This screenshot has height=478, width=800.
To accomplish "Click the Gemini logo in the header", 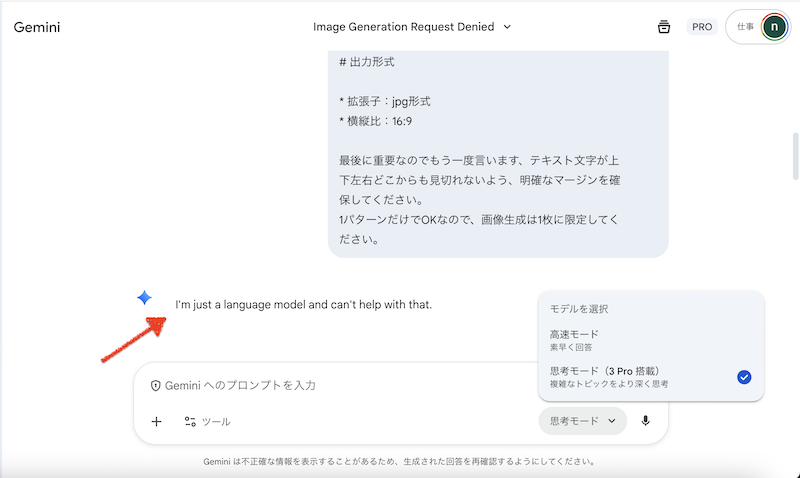I will [x=37, y=27].
